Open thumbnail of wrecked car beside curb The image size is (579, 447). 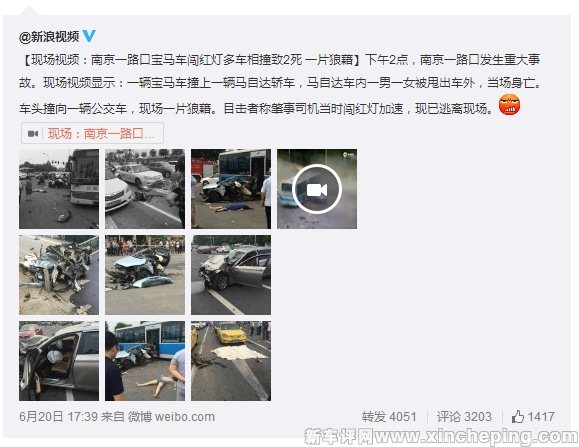pyautogui.click(x=59, y=275)
